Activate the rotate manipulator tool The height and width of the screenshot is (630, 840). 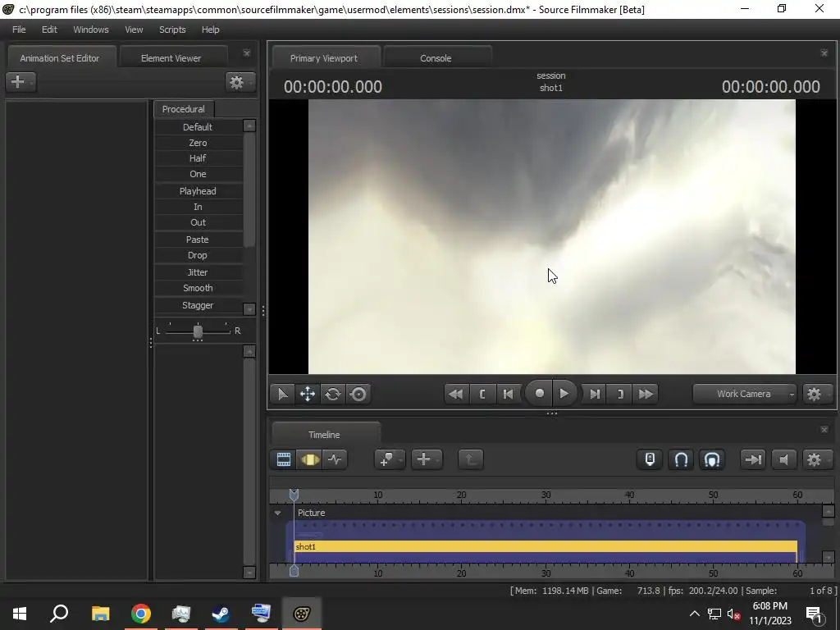point(333,395)
